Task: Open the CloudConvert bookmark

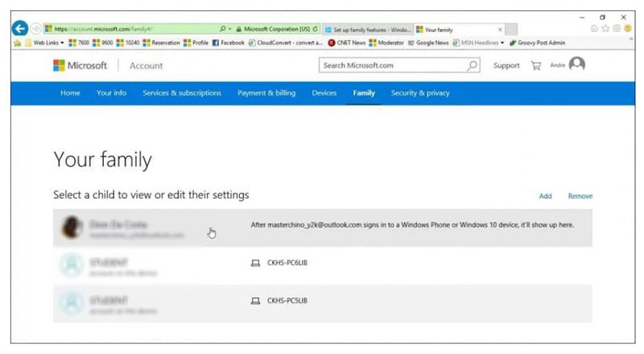Action: (x=286, y=43)
